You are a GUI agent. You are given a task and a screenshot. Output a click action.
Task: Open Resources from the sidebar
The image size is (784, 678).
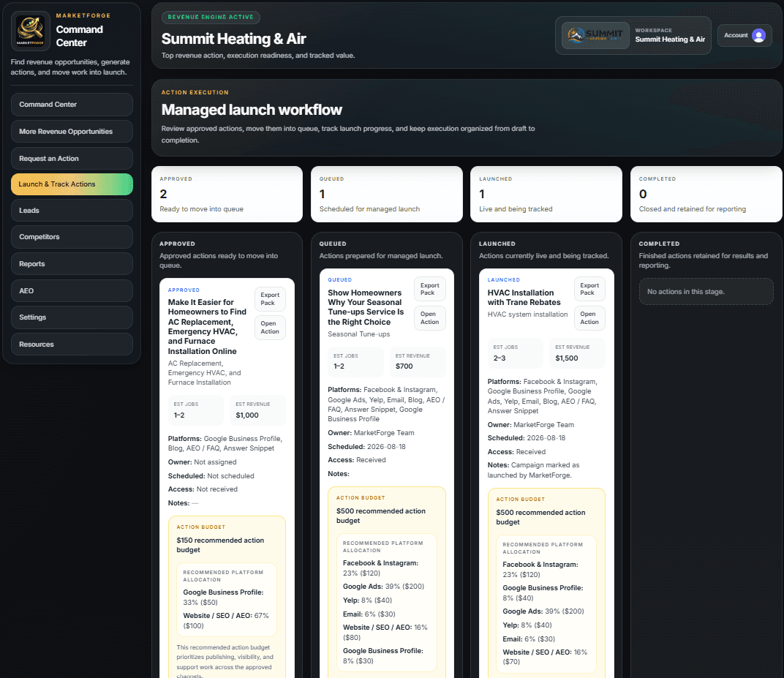point(72,344)
